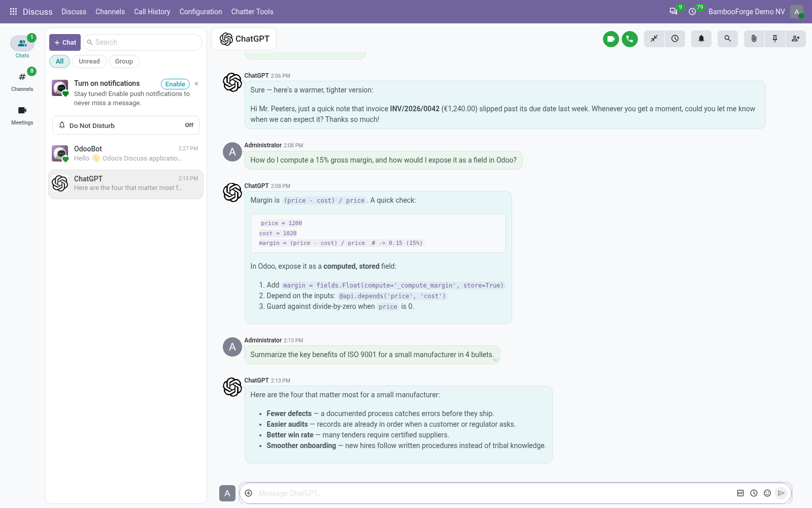Open Configuration menu
The height and width of the screenshot is (508, 812).
[x=200, y=11]
